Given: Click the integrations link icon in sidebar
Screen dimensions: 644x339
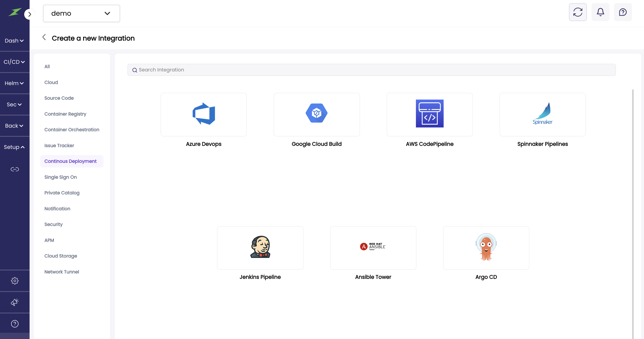Looking at the screenshot, I should (x=15, y=169).
